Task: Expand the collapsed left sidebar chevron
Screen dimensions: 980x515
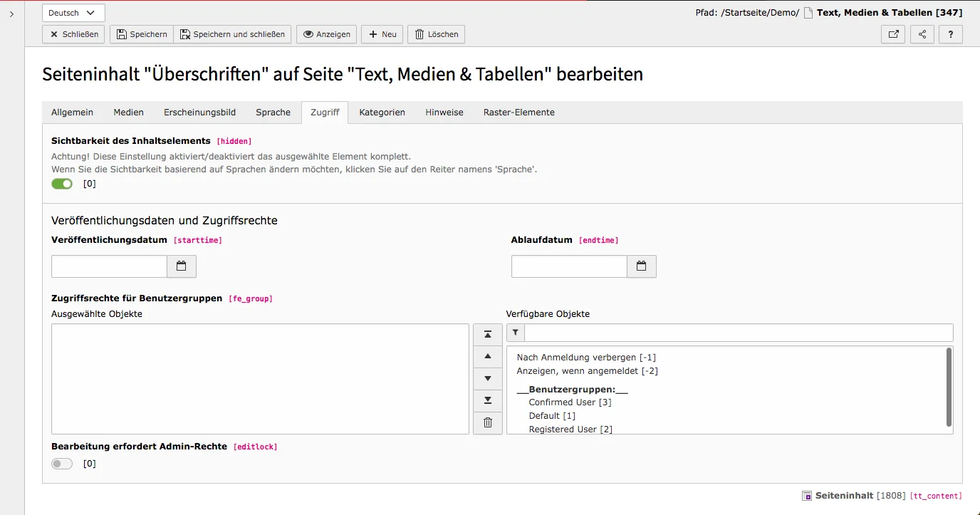Action: 10,12
